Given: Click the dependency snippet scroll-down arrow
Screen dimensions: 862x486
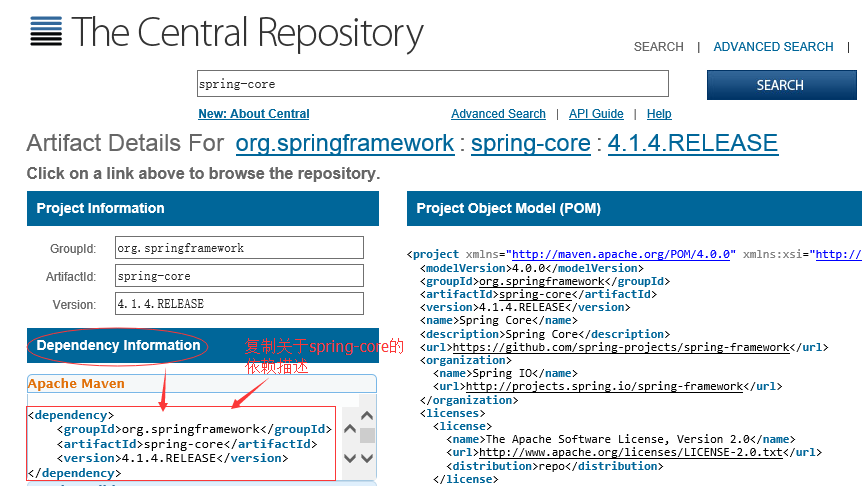Looking at the screenshot, I should [x=350, y=458].
